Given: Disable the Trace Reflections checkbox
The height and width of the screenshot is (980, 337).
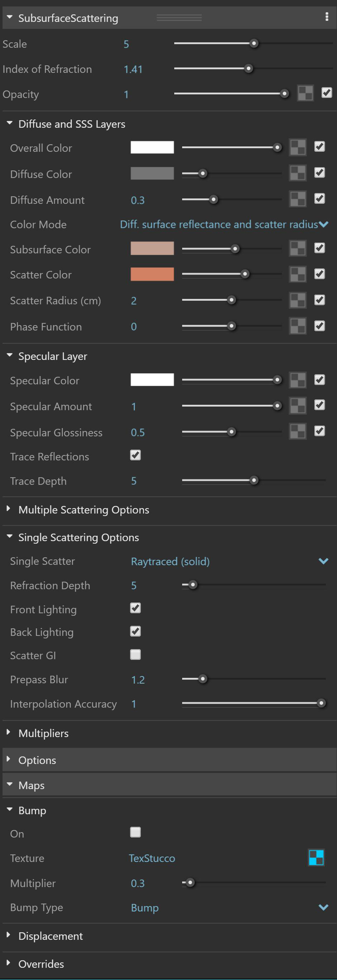Looking at the screenshot, I should (x=135, y=455).
